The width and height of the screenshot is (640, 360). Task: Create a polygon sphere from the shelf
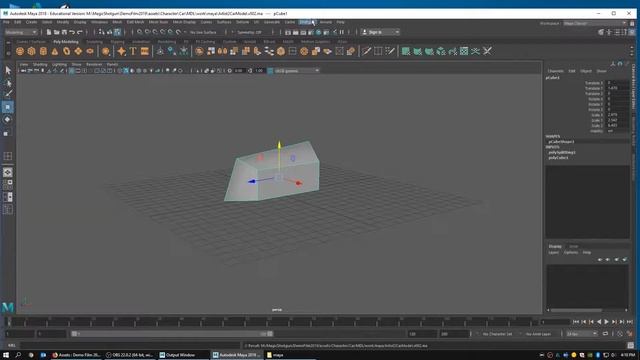click(20, 51)
